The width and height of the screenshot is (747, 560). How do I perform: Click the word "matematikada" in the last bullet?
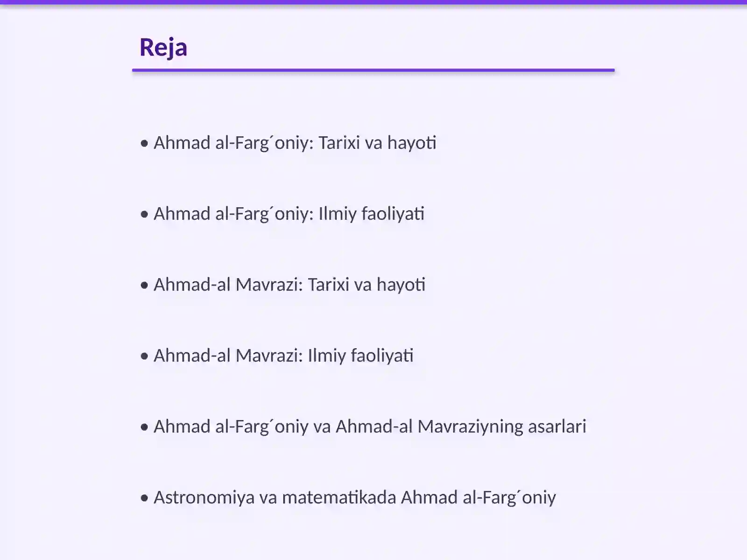(339, 497)
